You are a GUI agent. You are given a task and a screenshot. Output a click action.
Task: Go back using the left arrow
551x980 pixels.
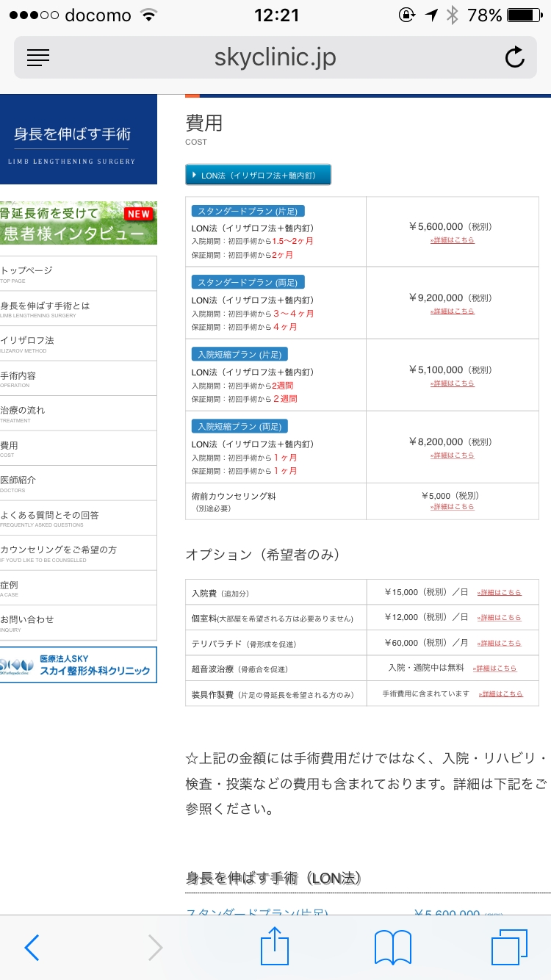[32, 948]
